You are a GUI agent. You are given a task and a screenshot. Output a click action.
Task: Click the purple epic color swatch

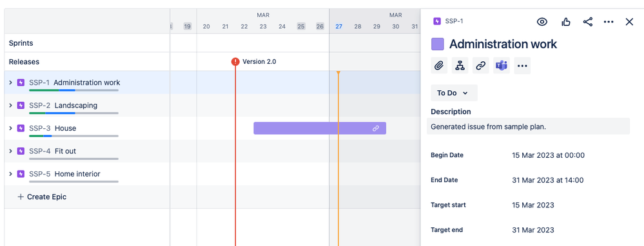(438, 44)
